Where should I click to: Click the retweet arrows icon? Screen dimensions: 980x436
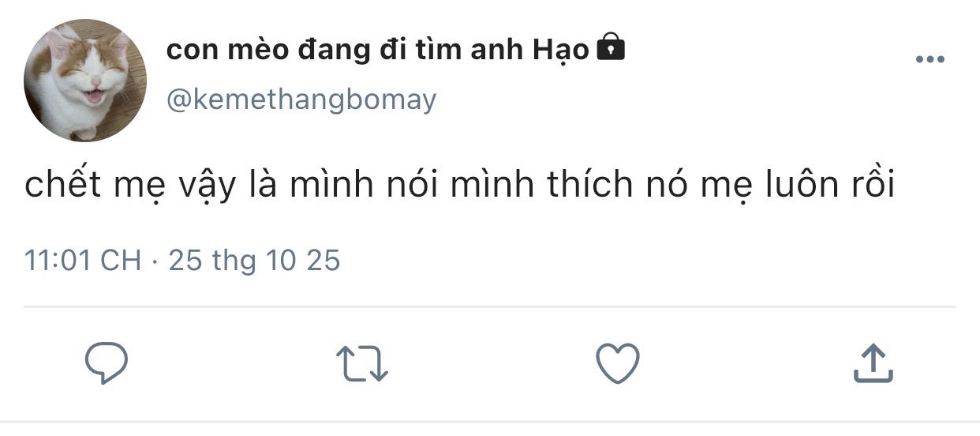tap(362, 365)
